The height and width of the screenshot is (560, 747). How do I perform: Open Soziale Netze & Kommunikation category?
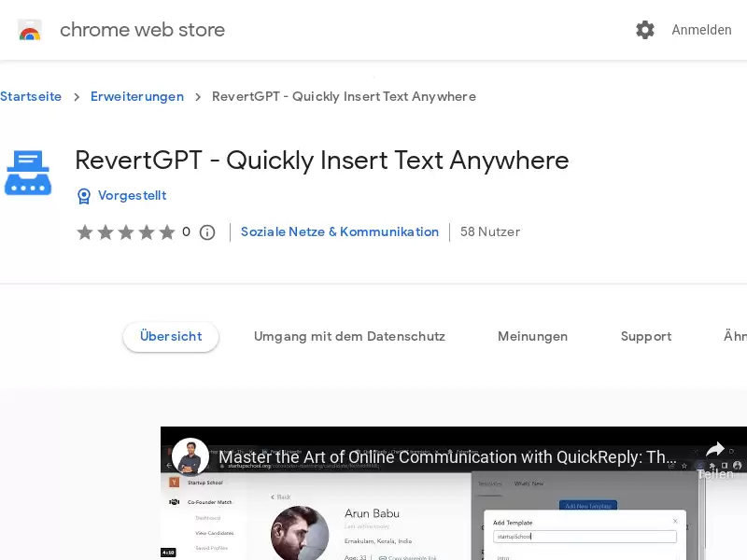340,231
